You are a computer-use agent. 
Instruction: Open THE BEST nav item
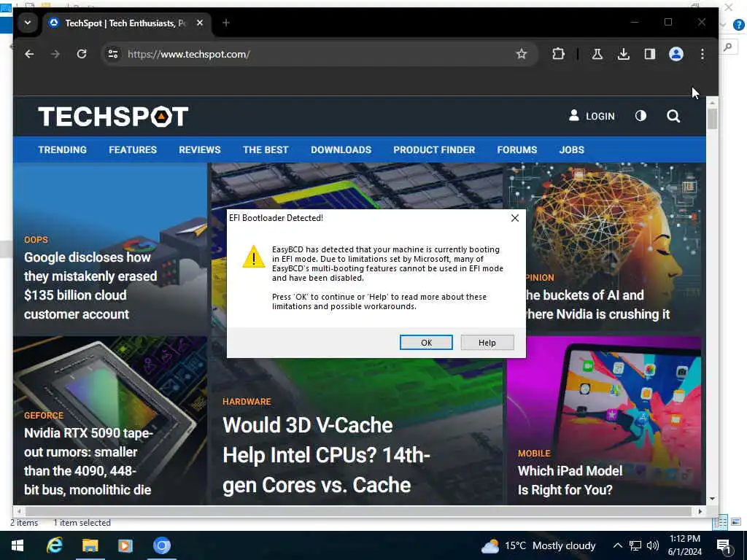click(x=266, y=149)
